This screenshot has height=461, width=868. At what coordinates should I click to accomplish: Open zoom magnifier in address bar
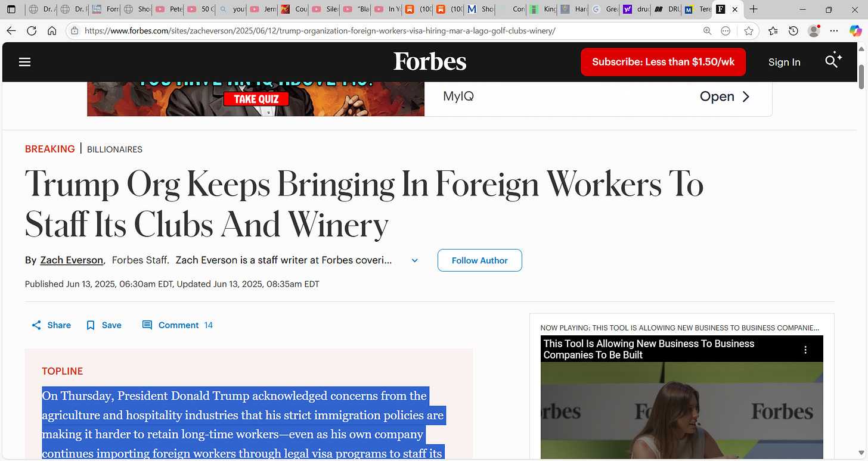click(x=707, y=31)
